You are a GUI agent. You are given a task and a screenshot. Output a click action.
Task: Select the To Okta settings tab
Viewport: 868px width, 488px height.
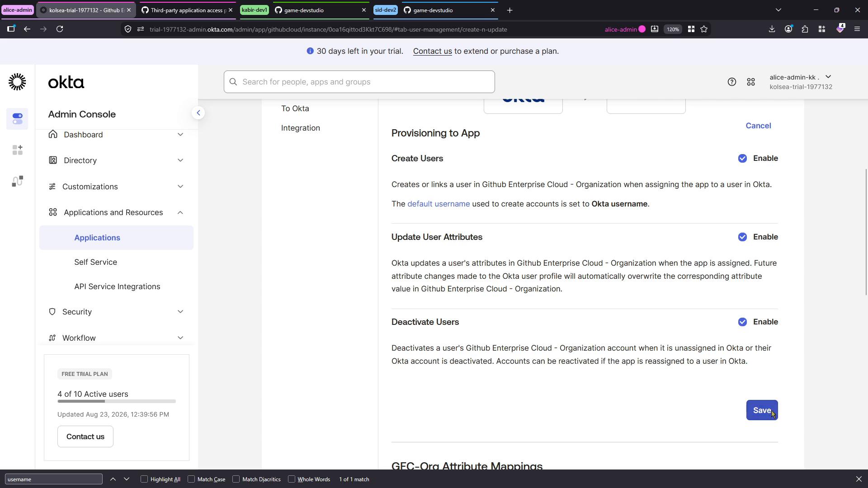(x=295, y=108)
